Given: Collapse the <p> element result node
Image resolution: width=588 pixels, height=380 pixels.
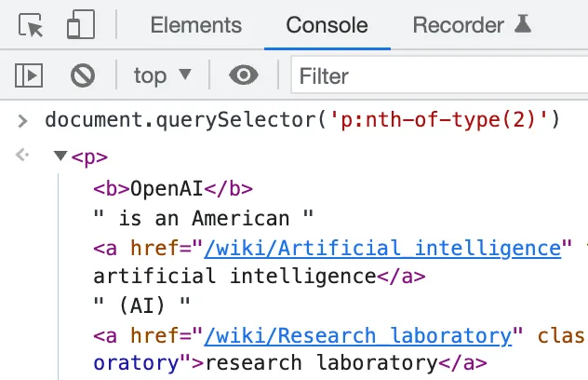Looking at the screenshot, I should pos(60,156).
